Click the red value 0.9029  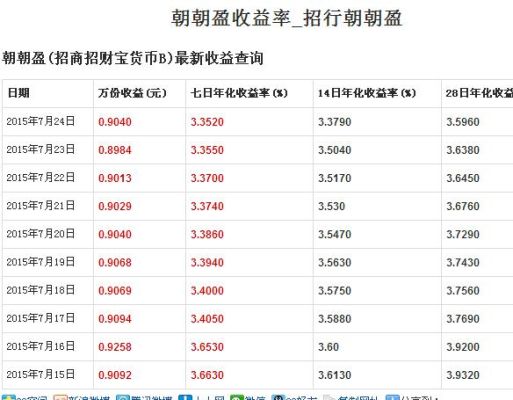click(x=115, y=206)
